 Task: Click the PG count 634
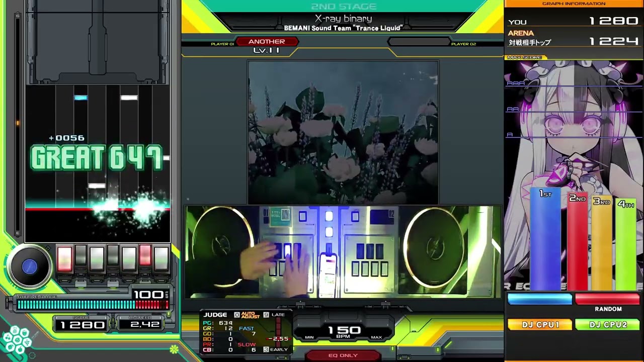tap(226, 323)
